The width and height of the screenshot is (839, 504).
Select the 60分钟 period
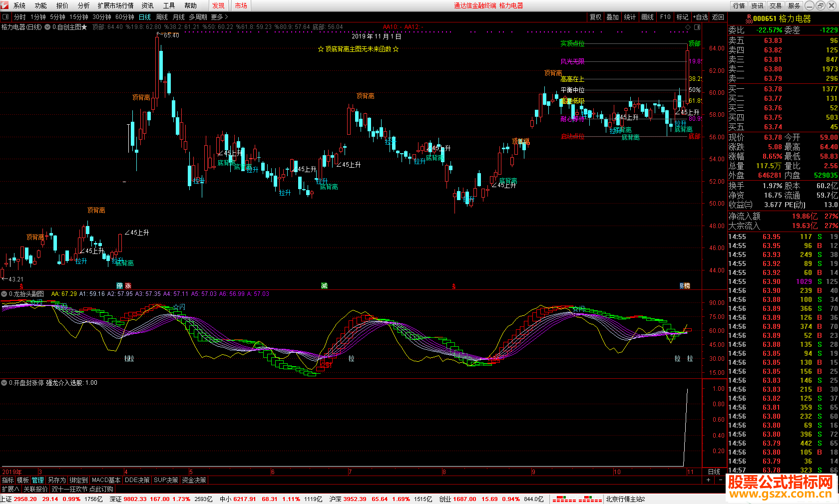point(124,17)
